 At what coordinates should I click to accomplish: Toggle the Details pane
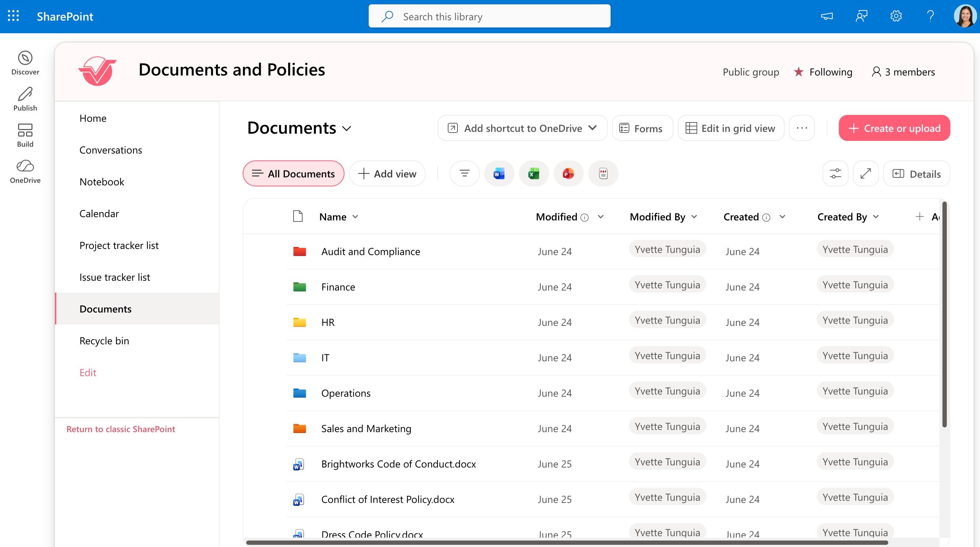(916, 173)
